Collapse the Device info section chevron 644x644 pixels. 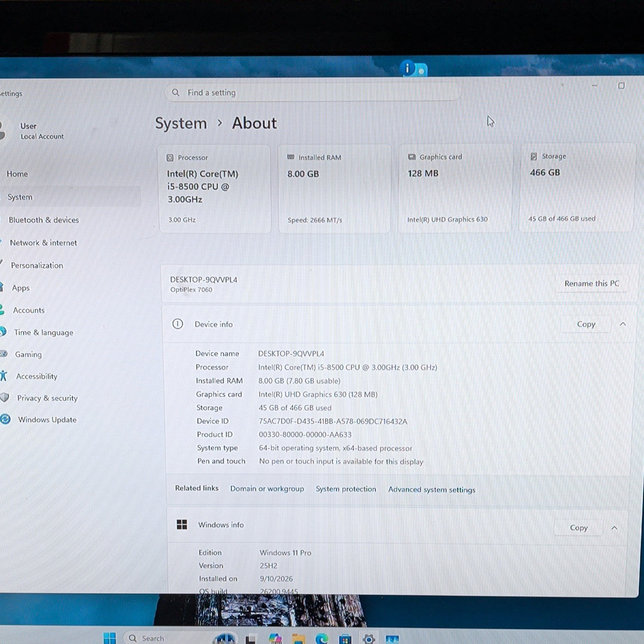pyautogui.click(x=623, y=324)
